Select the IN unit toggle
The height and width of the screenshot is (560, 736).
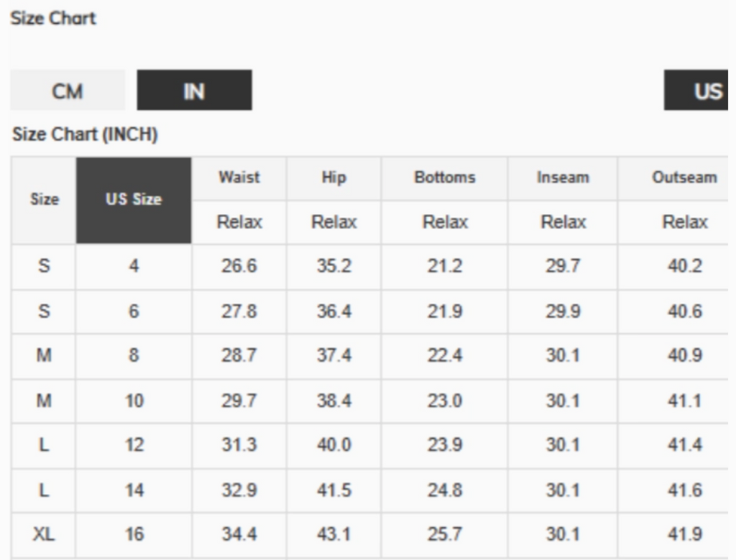click(194, 91)
